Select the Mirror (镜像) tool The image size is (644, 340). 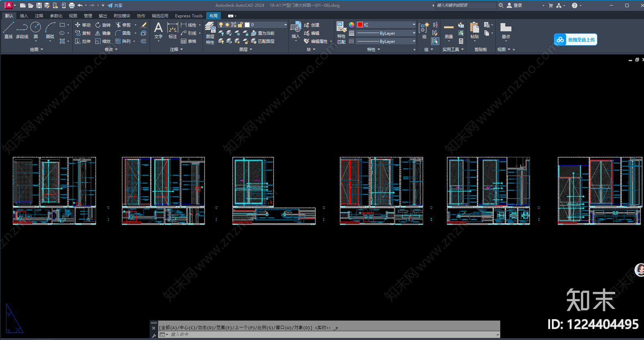pyautogui.click(x=103, y=33)
